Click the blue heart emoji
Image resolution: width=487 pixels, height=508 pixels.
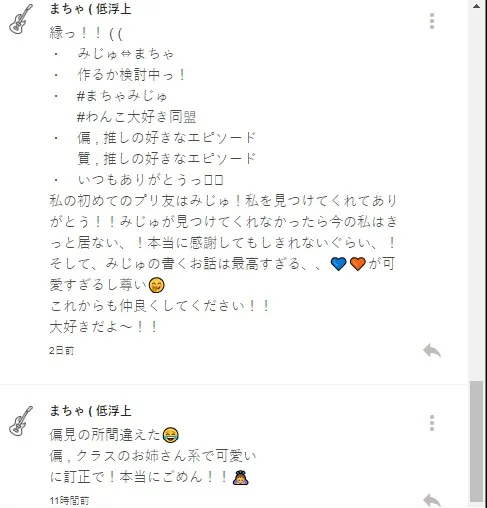(x=338, y=264)
